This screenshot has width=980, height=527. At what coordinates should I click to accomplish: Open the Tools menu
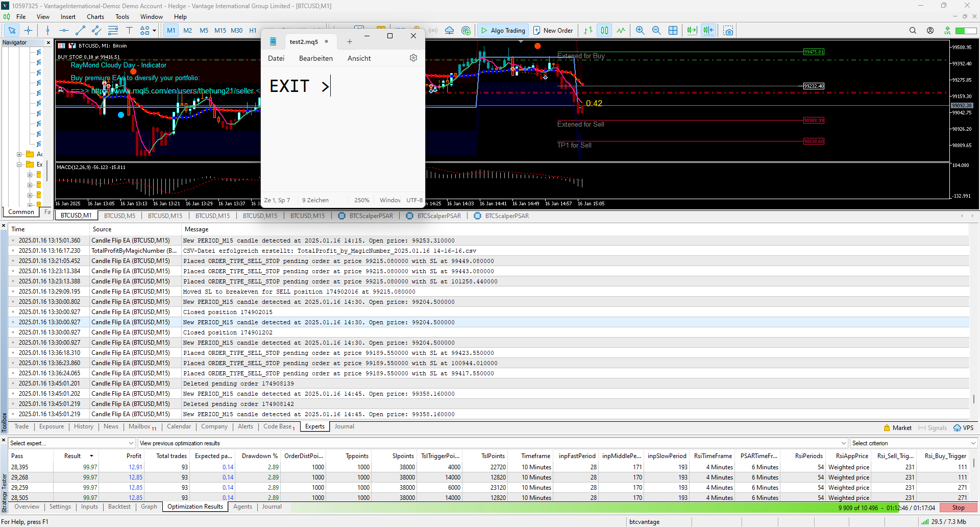click(122, 17)
